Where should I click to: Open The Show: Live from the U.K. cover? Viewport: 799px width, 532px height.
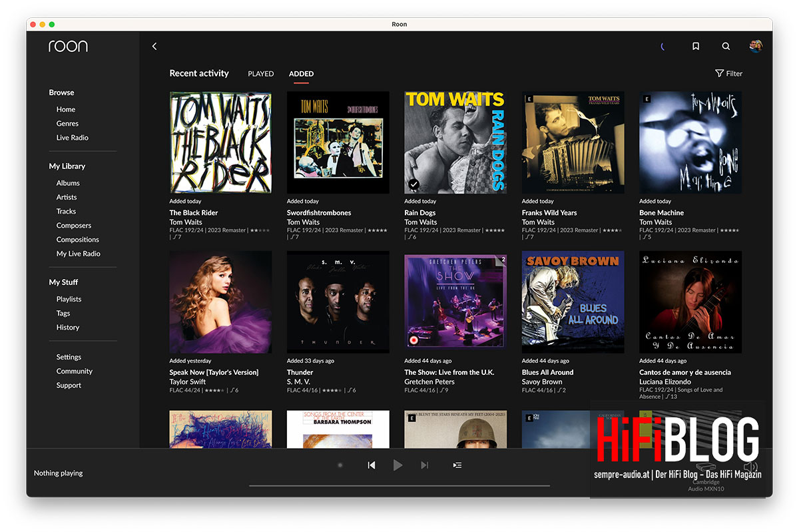pyautogui.click(x=455, y=302)
